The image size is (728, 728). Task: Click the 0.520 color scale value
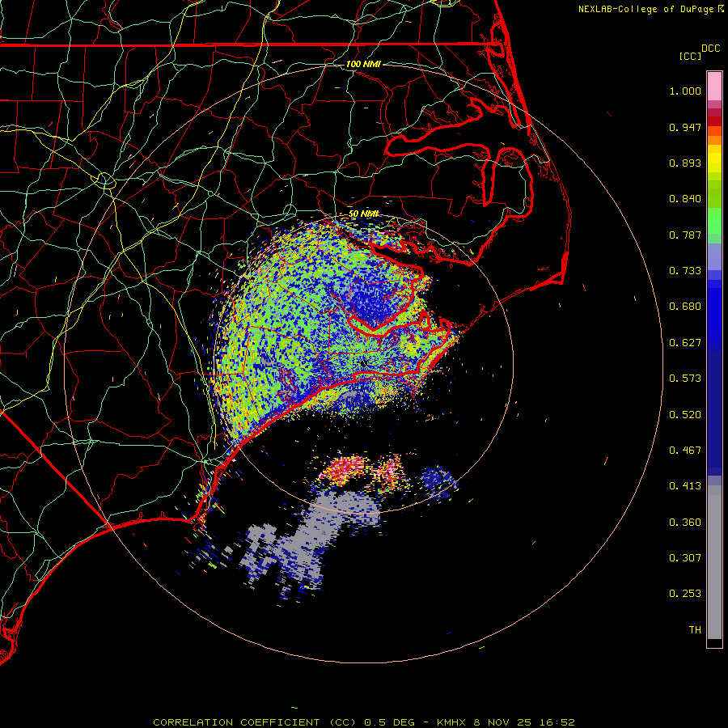[x=685, y=415]
